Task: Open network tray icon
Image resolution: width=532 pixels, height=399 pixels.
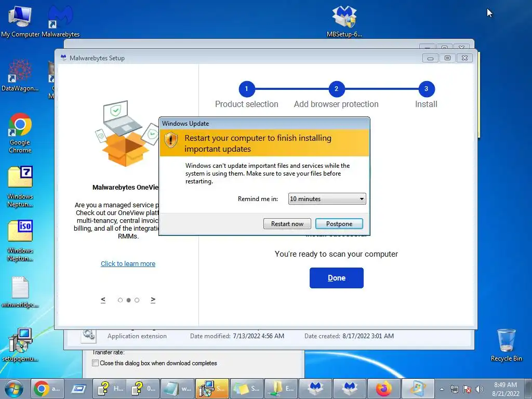Action: [454, 389]
